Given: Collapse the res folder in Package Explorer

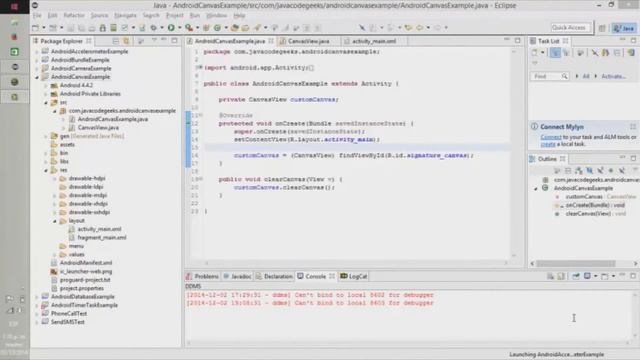Looking at the screenshot, I should point(46,170).
